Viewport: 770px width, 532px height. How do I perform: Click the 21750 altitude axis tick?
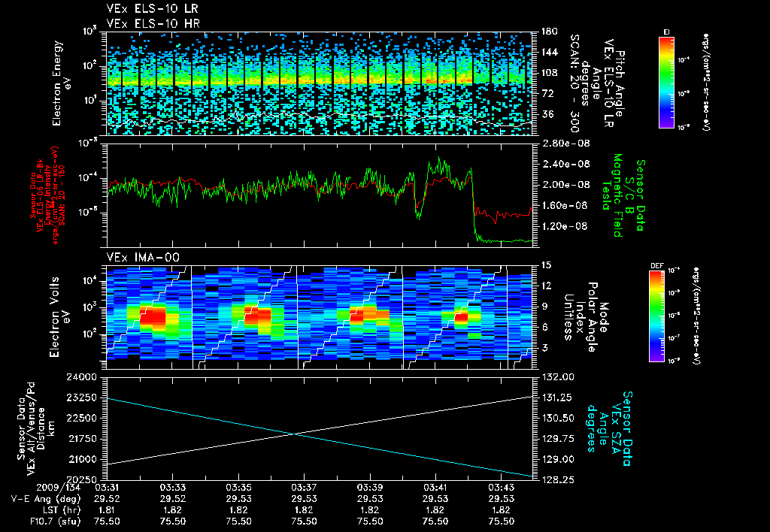point(81,440)
